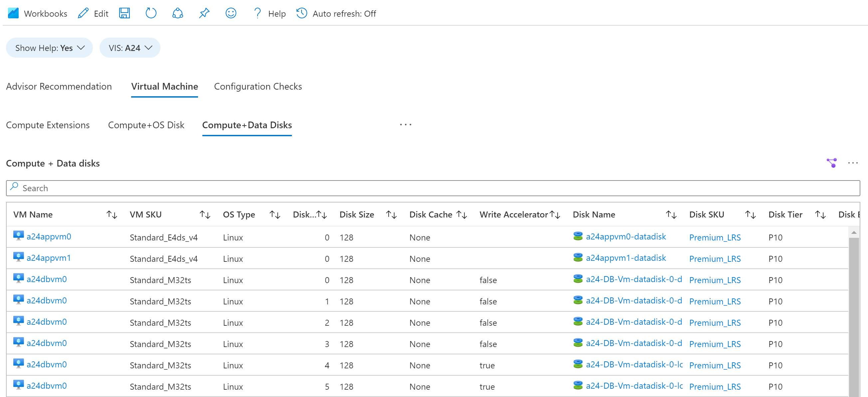Sort by VM Name column
868x397 pixels.
click(x=111, y=214)
